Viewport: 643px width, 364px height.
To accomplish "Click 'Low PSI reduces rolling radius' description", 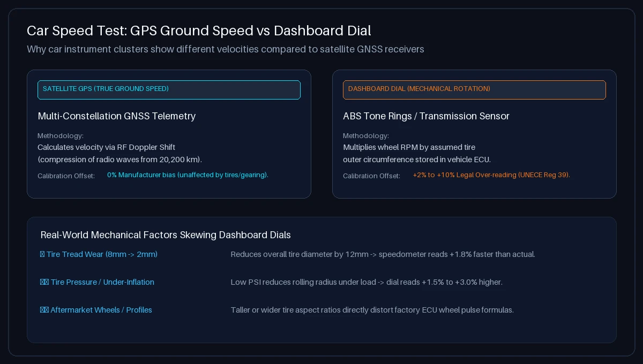I will coord(367,282).
